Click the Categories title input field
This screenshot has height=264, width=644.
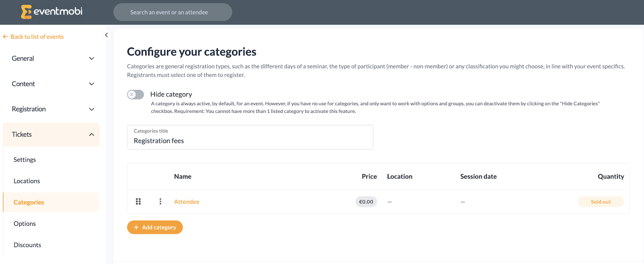250,141
